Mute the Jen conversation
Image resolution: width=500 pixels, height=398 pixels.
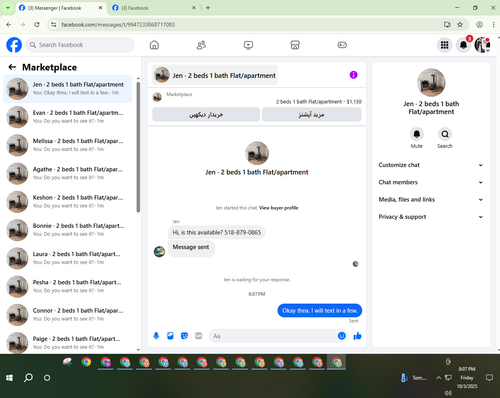[417, 134]
